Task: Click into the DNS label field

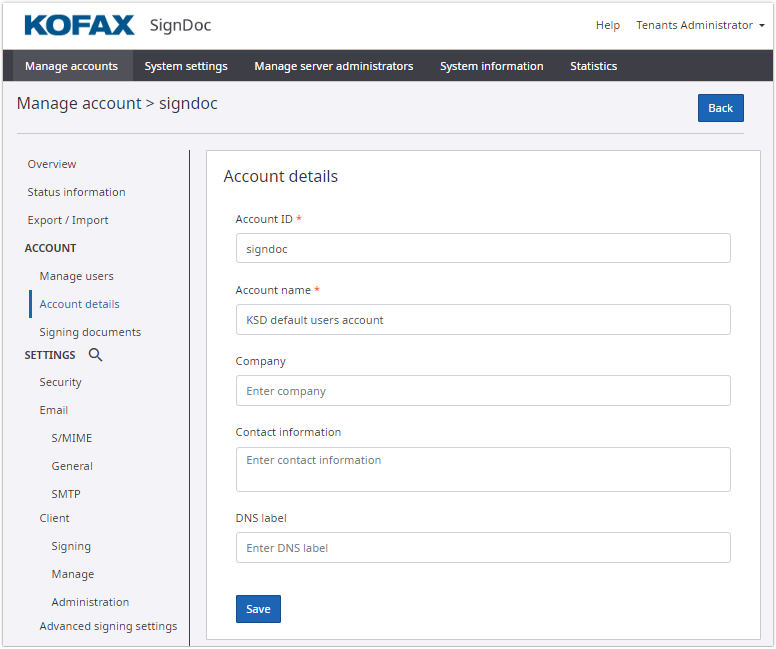Action: (x=483, y=548)
